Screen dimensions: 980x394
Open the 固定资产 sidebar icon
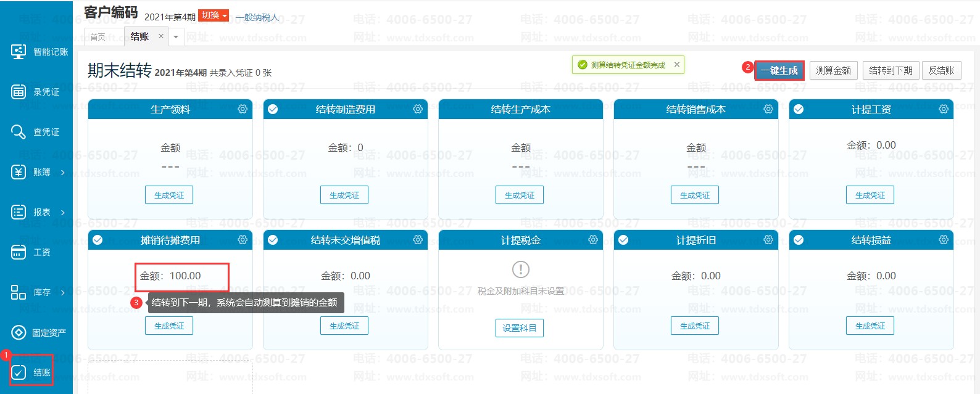(19, 332)
